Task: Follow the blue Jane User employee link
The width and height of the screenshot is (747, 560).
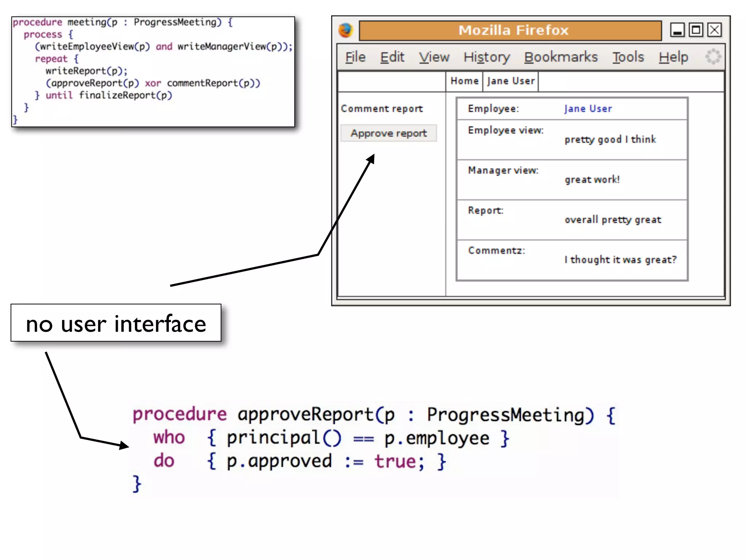Action: (588, 109)
